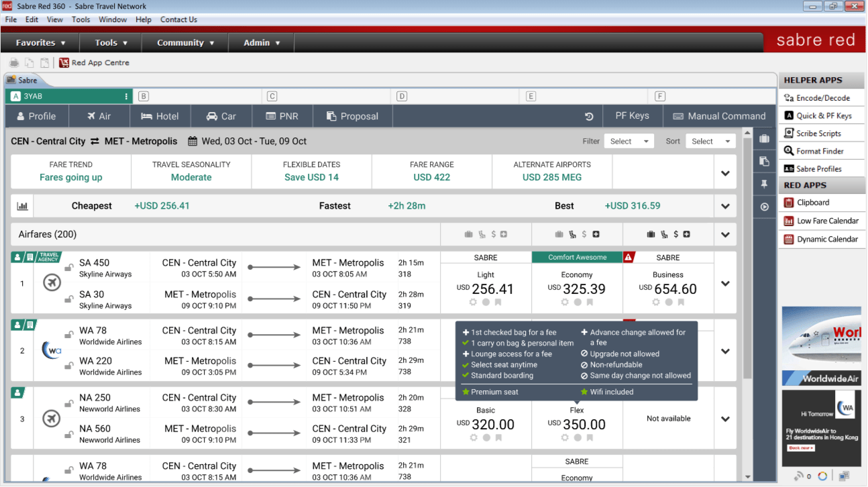
Task: Select the circle marker under Economy USD 325.39
Action: (577, 302)
